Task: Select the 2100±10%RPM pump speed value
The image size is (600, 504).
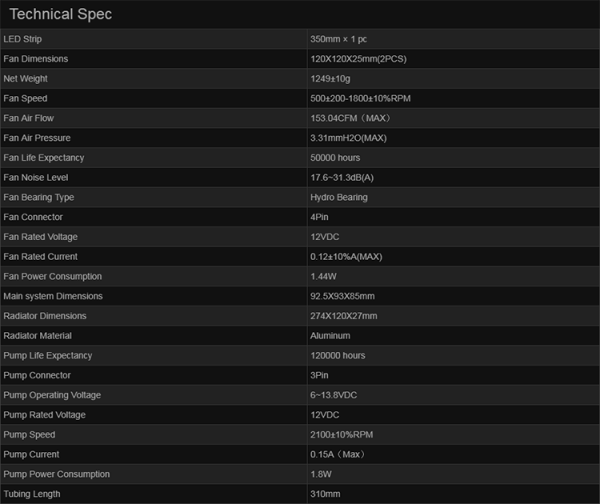Action: (x=342, y=435)
